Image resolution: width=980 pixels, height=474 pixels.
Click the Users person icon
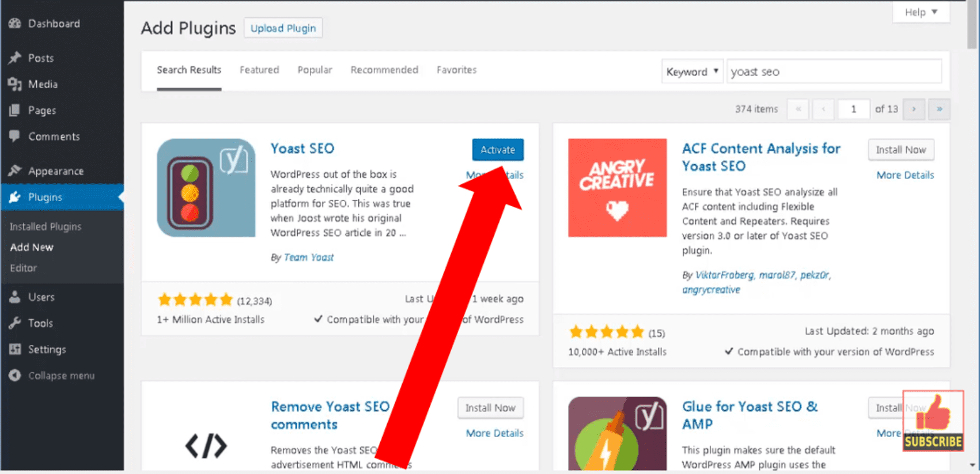pyautogui.click(x=14, y=297)
